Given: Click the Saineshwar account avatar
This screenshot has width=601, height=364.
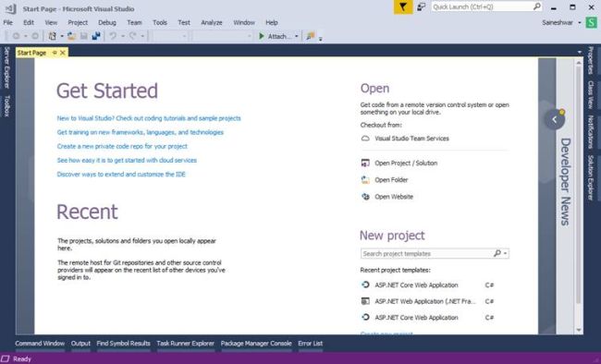Looking at the screenshot, I should coord(592,22).
